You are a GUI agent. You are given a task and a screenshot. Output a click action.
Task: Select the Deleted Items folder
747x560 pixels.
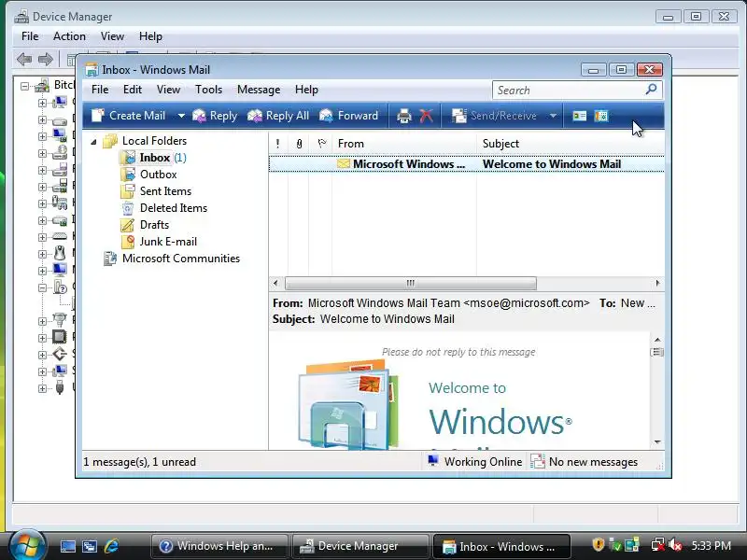pos(174,208)
